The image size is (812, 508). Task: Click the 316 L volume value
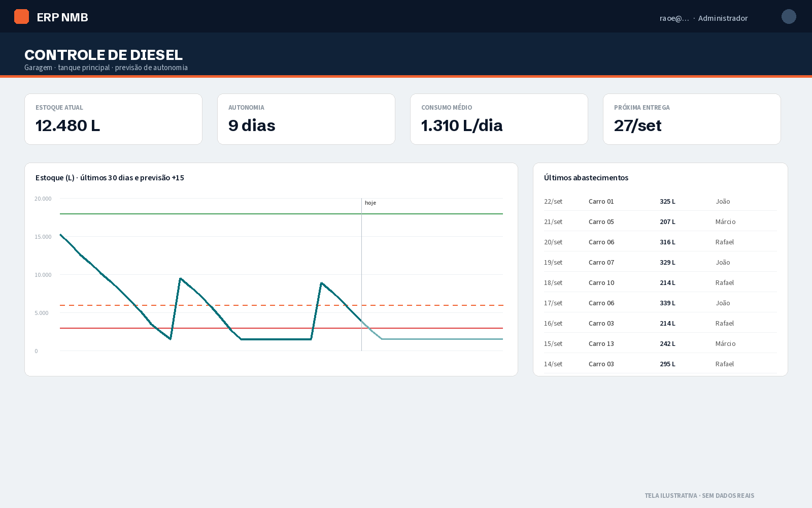click(x=667, y=242)
